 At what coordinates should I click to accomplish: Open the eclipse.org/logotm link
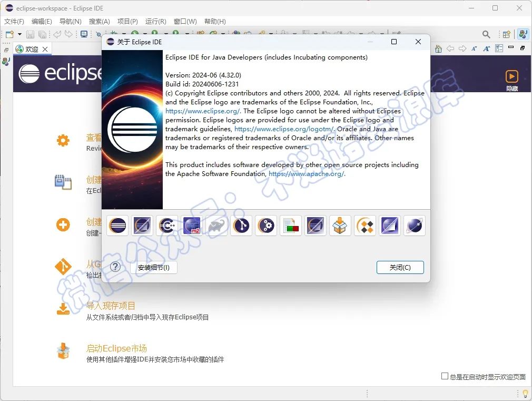[284, 129]
